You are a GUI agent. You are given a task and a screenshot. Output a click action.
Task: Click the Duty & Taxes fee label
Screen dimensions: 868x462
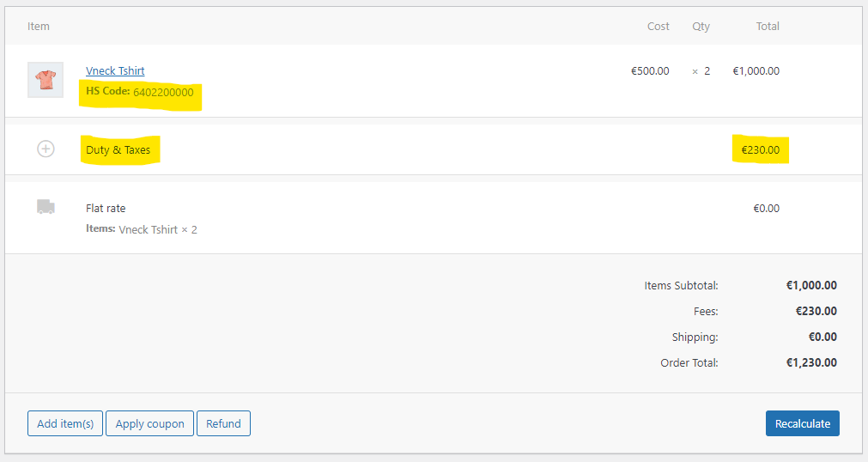tap(118, 150)
